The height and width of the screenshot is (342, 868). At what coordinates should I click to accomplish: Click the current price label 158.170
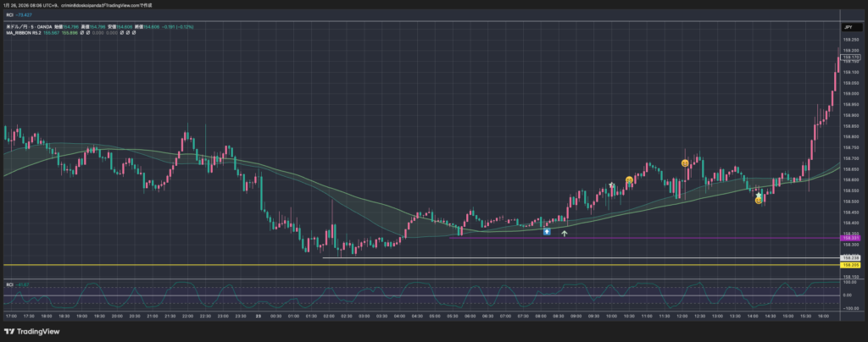[850, 57]
